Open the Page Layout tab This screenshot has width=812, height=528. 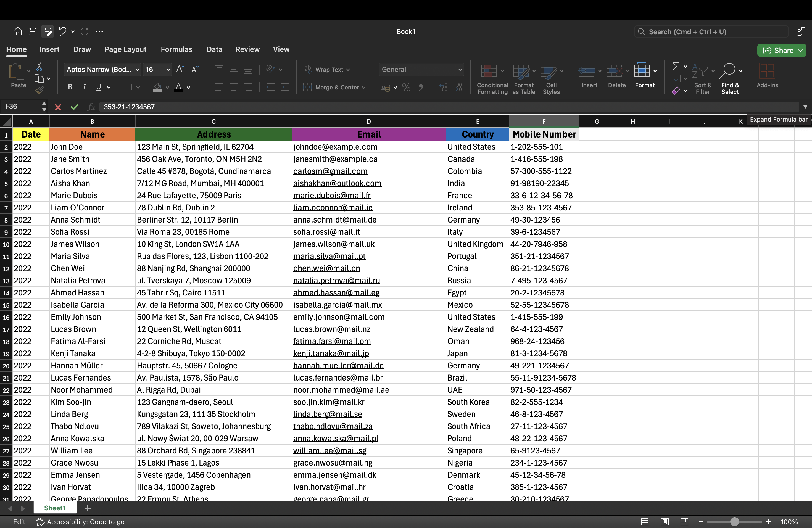[x=125, y=49]
